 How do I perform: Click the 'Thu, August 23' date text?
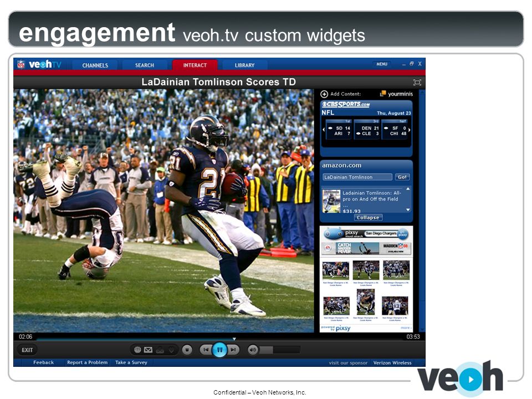coord(393,113)
